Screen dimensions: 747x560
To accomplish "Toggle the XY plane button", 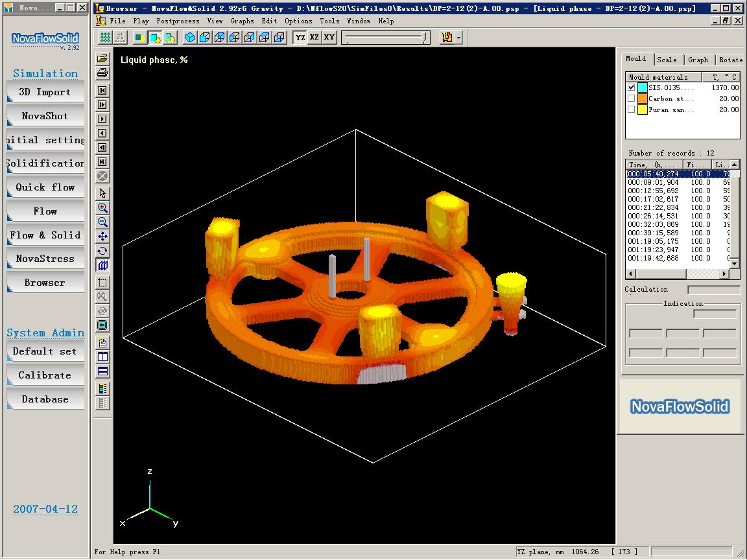I will point(329,37).
